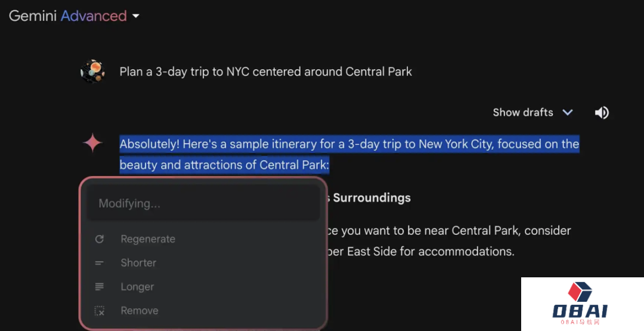Click the Gemini sparkle icon

click(x=92, y=144)
